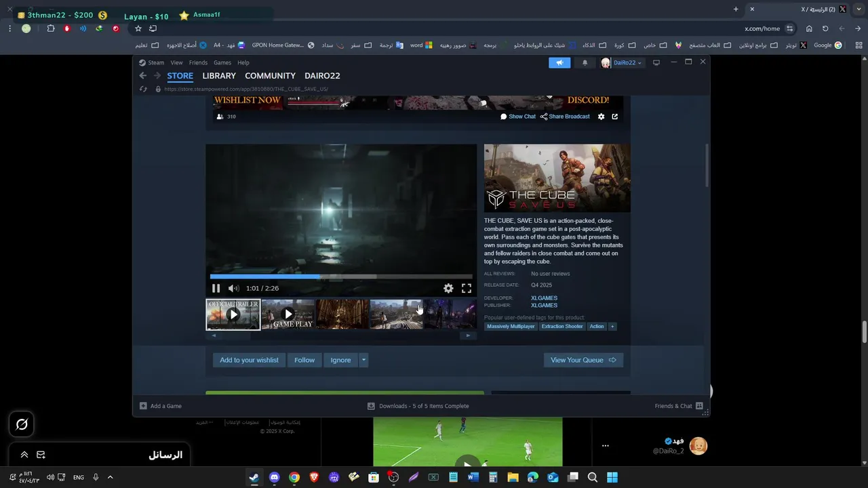Open broadcast settings gear
Image resolution: width=868 pixels, height=488 pixels.
601,117
